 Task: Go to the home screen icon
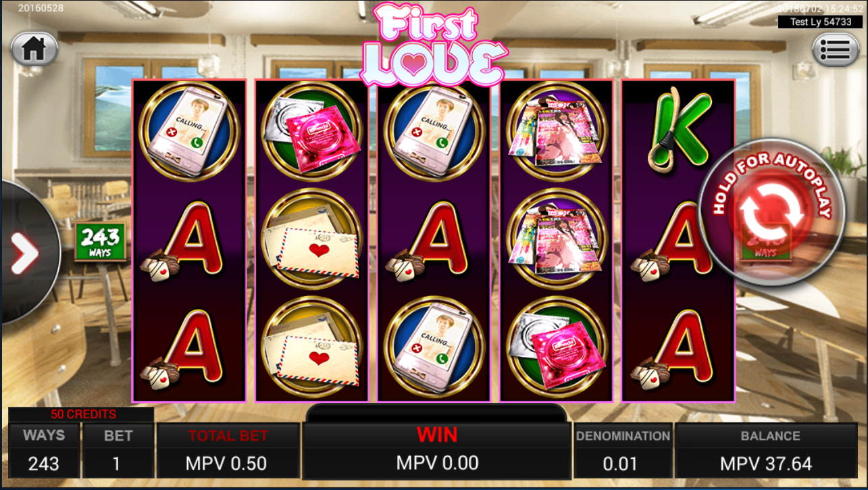(34, 49)
